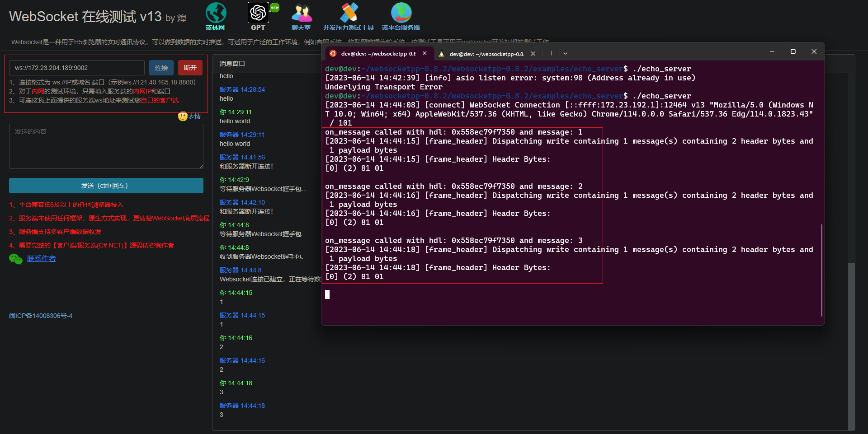868x434 pixels.
Task: Open the 联系作者 link
Action: 42,259
